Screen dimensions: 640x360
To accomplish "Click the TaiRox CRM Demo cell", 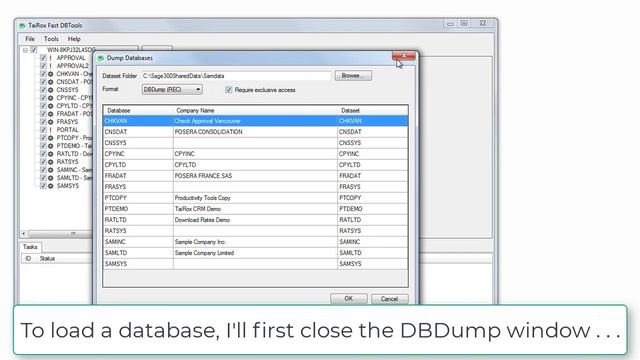I will pos(256,209).
